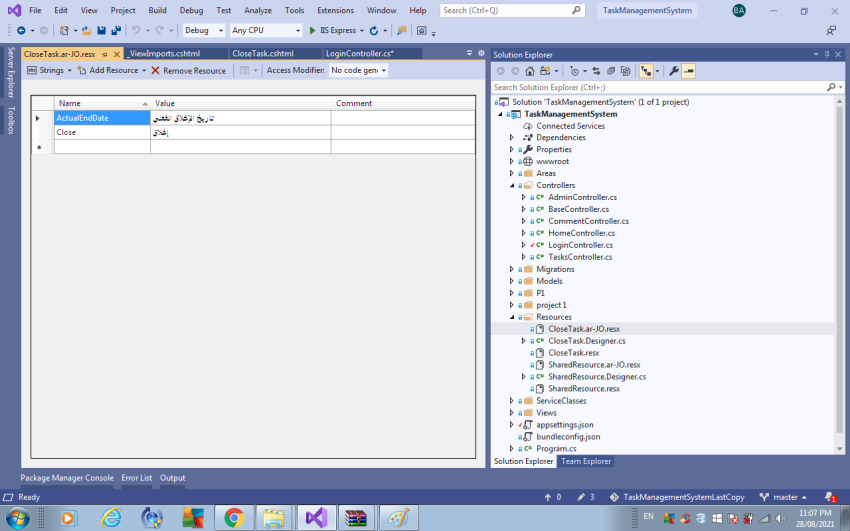Click Sync with Active Document icon
The height and width of the screenshot is (531, 850).
[x=596, y=71]
